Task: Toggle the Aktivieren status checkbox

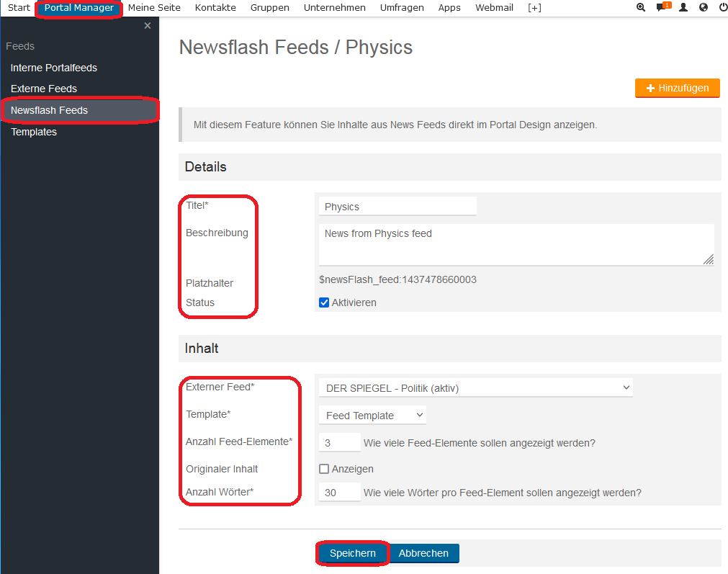Action: 324,302
